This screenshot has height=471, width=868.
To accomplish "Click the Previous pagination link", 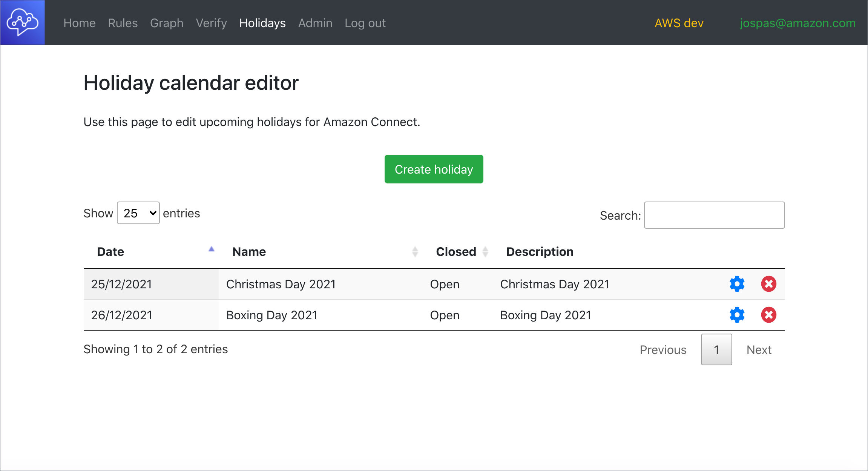I will pos(663,350).
